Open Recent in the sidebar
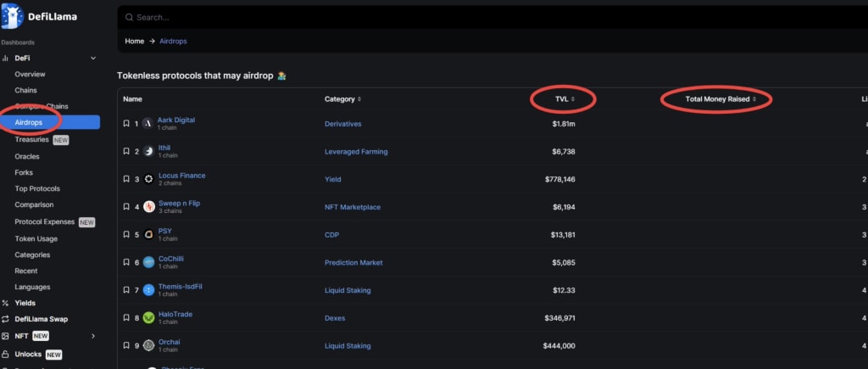The height and width of the screenshot is (369, 868). tap(26, 271)
